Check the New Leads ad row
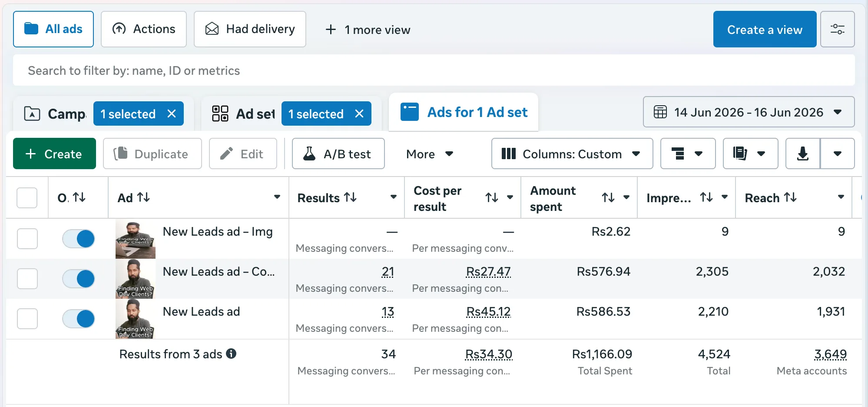The width and height of the screenshot is (868, 407). [x=27, y=319]
